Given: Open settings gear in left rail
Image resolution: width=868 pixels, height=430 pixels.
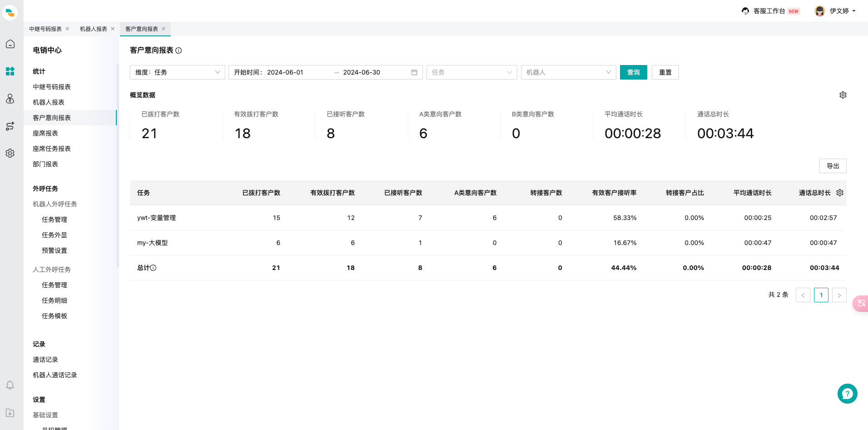Looking at the screenshot, I should tap(10, 153).
